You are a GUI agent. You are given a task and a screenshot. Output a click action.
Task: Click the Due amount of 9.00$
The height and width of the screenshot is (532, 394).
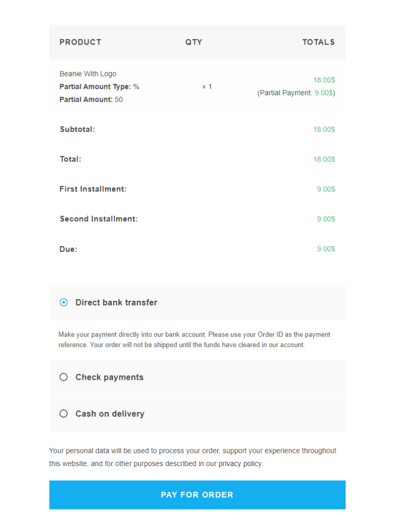(325, 249)
